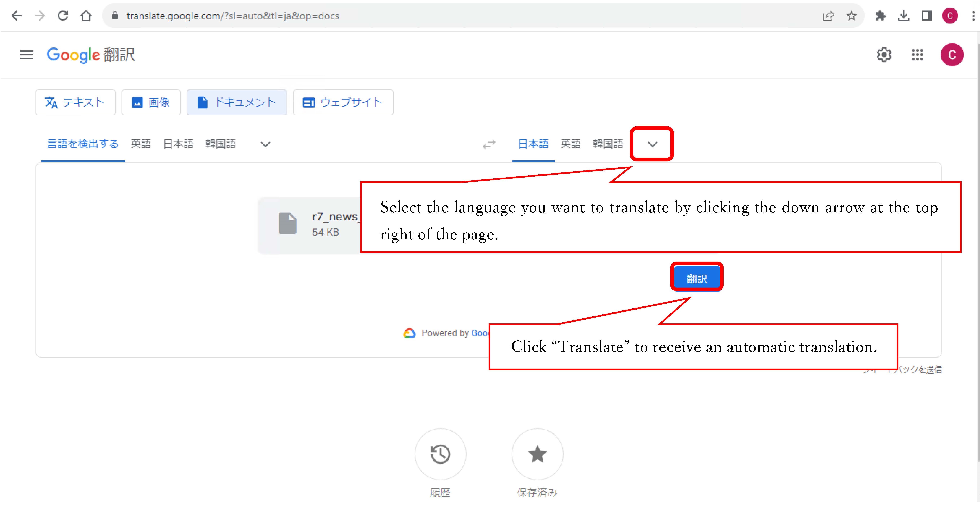Expand the target language dropdown arrow

[652, 144]
